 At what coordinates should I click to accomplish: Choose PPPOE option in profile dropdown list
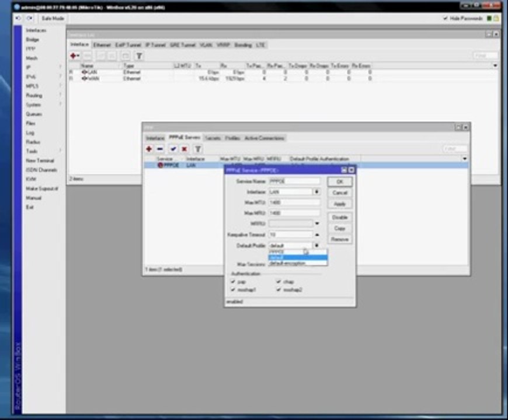298,252
